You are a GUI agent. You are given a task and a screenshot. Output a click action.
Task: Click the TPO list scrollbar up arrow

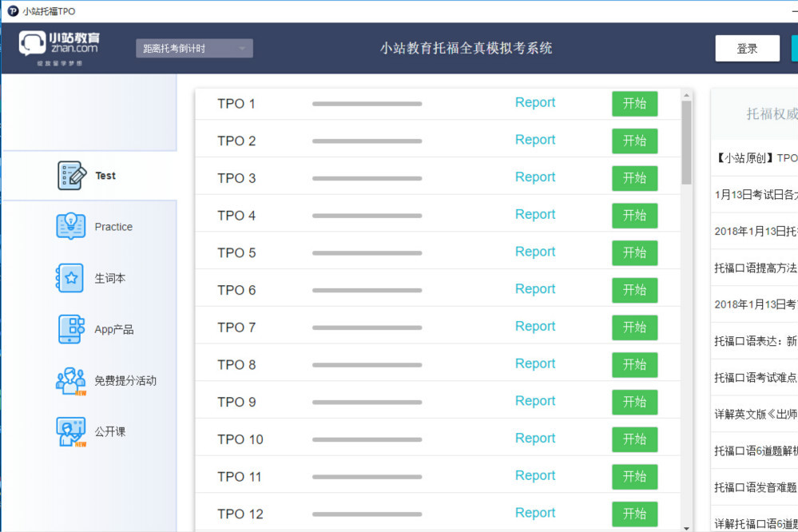coord(686,95)
